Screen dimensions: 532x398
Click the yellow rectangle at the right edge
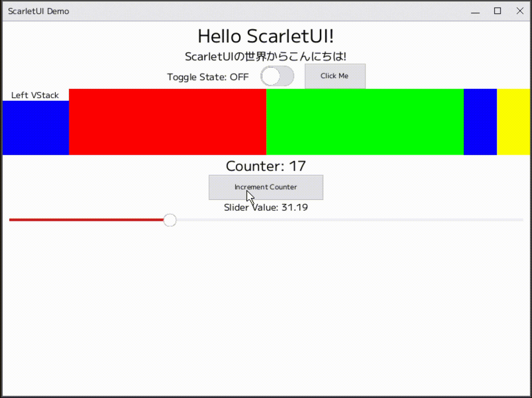[x=513, y=122]
